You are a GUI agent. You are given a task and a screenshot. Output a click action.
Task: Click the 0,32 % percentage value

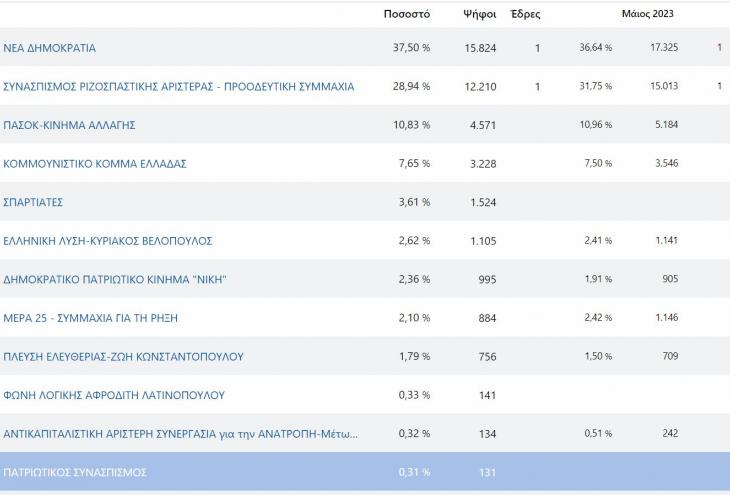tap(414, 434)
